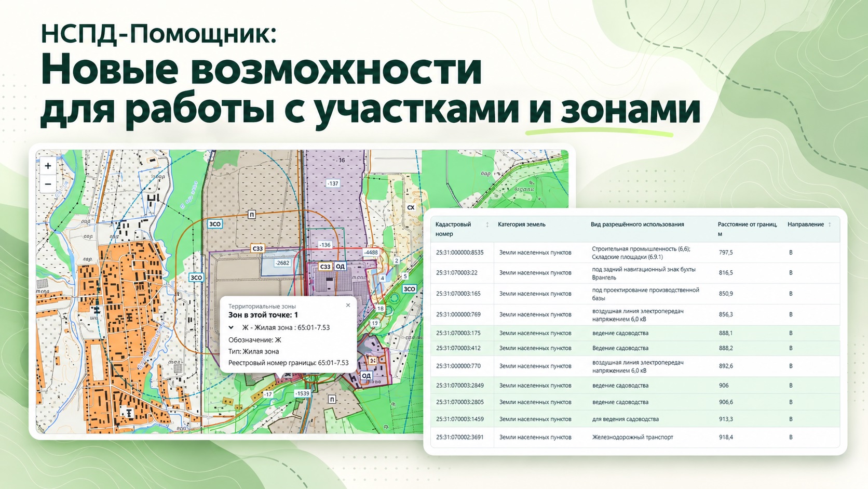Select row 25:31:000000:8535
This screenshot has width=868, height=489.
pos(635,253)
